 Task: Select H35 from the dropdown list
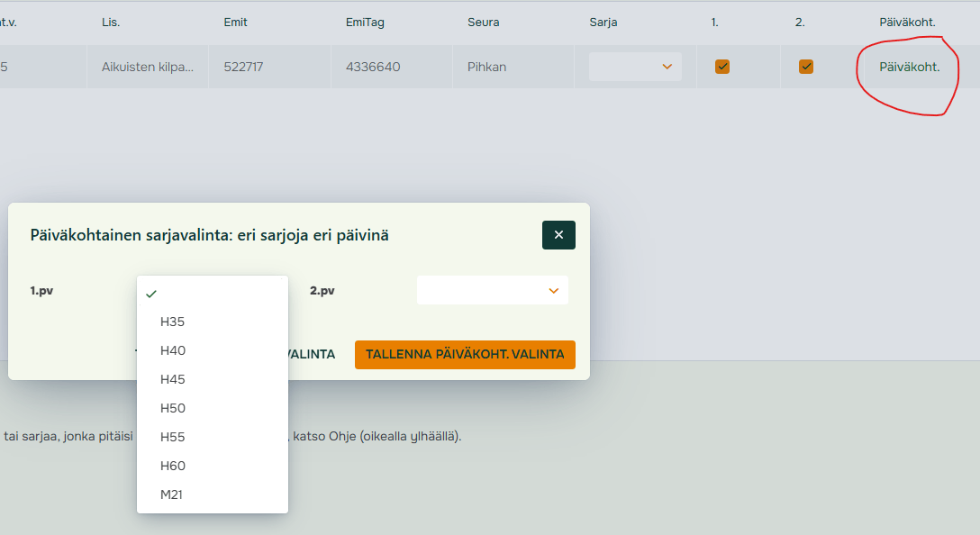click(173, 322)
